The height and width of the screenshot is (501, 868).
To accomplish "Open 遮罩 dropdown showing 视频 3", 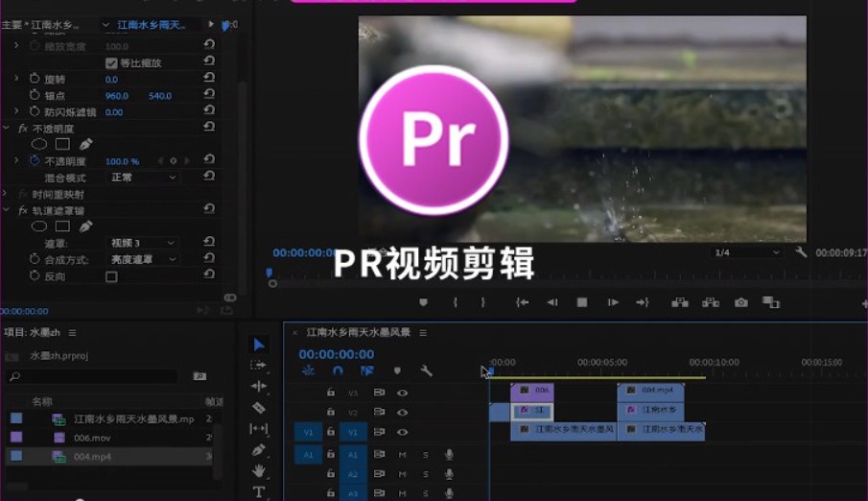I will pos(142,243).
